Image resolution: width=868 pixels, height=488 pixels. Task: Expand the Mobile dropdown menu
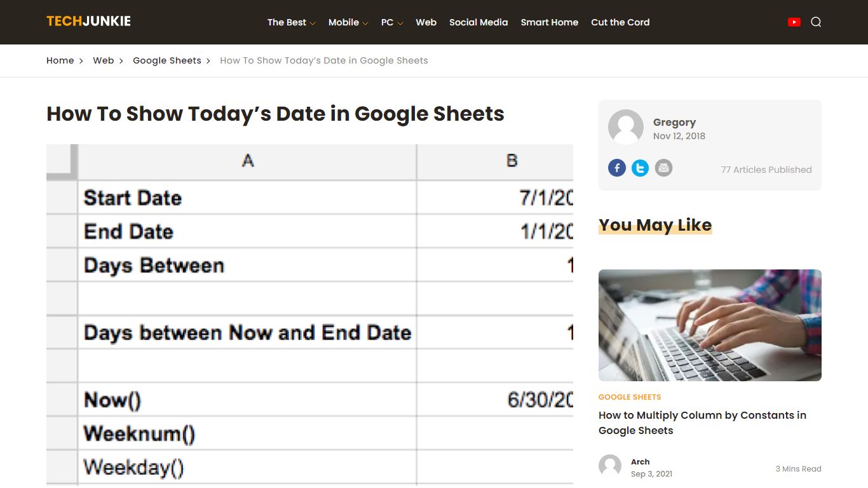(348, 22)
